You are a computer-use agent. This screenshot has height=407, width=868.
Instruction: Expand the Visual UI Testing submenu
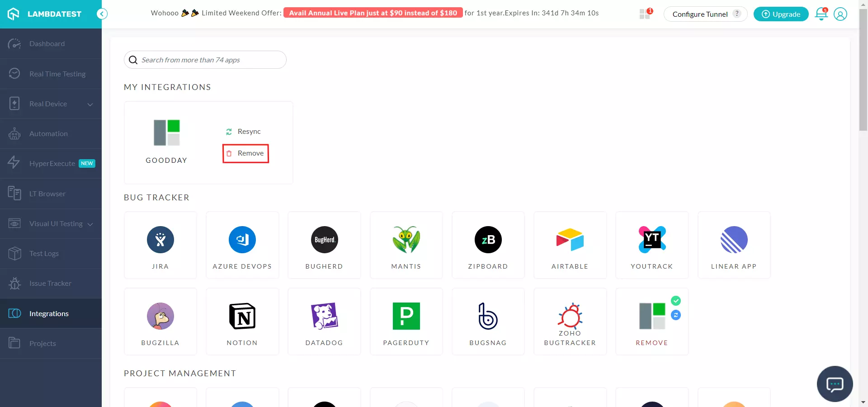click(x=90, y=224)
